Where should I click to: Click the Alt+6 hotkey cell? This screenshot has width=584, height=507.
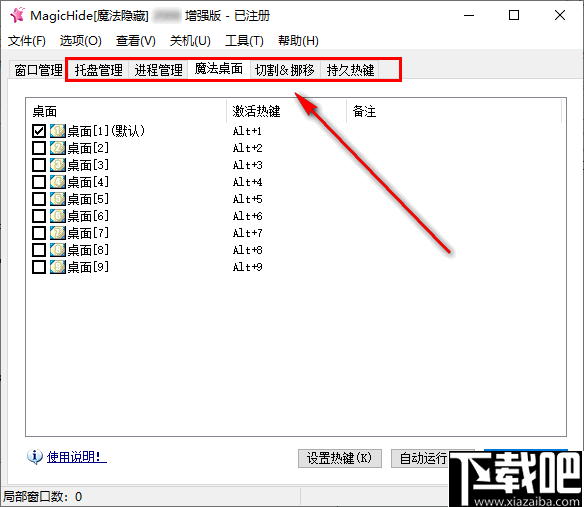point(247,216)
